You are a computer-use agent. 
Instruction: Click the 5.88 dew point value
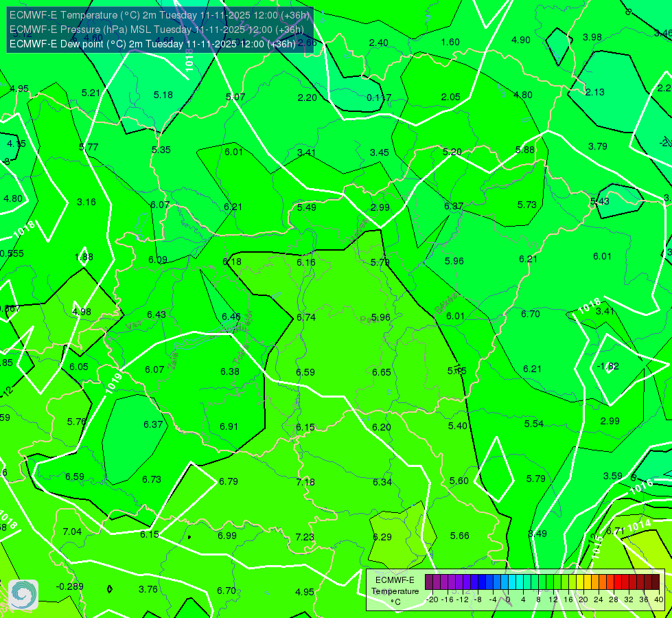tap(525, 150)
